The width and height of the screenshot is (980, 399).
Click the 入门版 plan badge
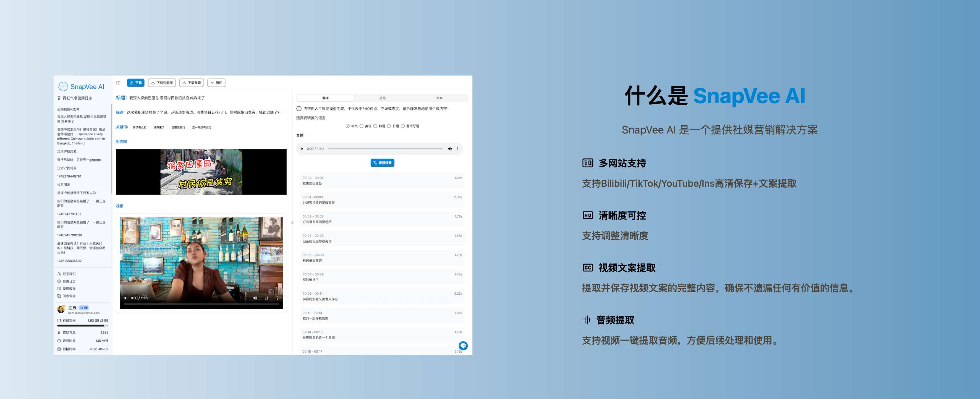point(84,308)
